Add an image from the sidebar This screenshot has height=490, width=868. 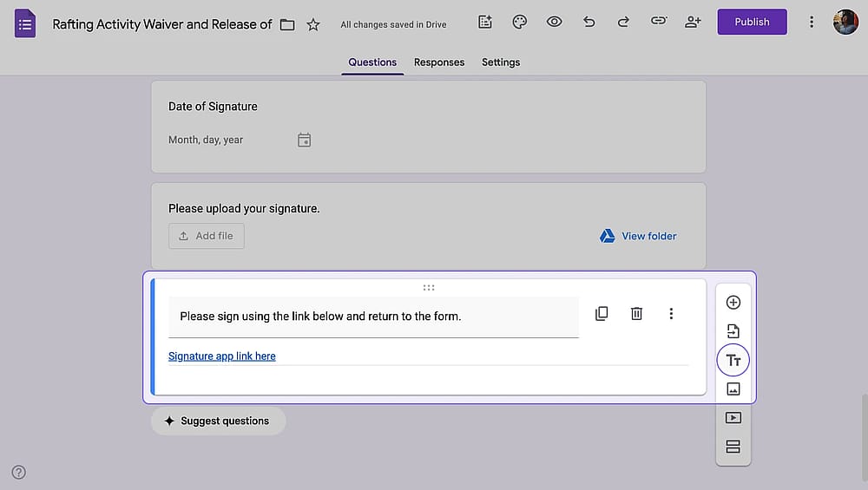(733, 389)
